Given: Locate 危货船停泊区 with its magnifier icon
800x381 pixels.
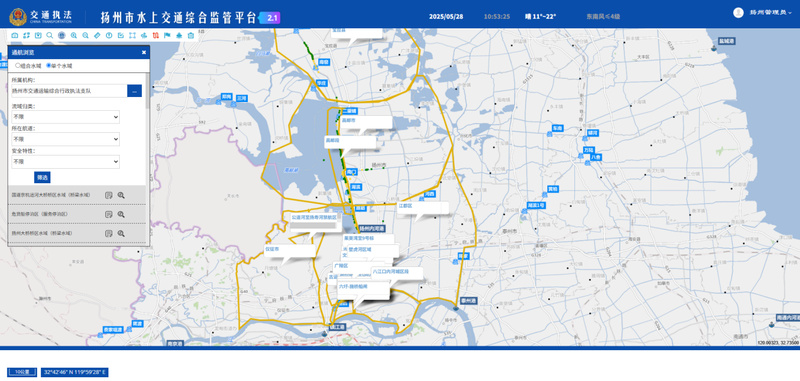Looking at the screenshot, I should [121, 214].
